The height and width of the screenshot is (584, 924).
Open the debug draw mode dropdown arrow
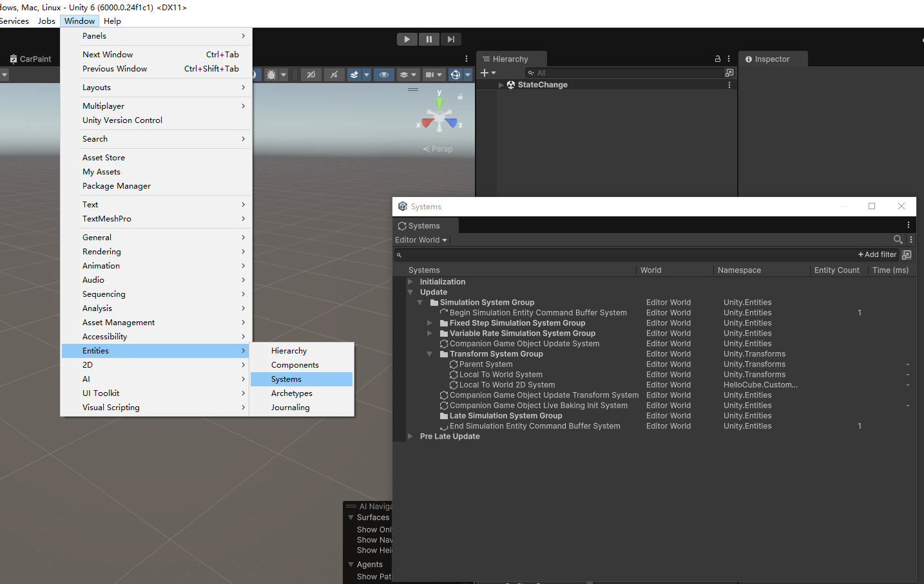[284, 75]
